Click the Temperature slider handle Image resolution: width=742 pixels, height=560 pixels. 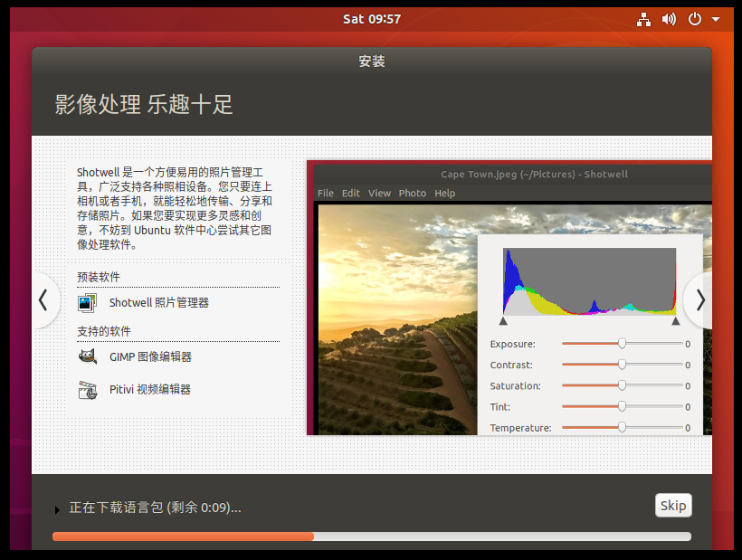click(x=622, y=427)
